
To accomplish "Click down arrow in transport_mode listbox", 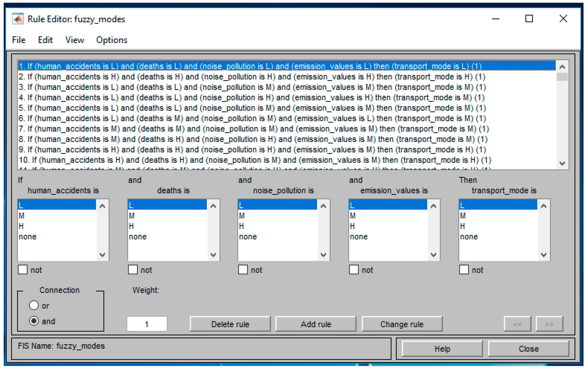I will 544,255.
